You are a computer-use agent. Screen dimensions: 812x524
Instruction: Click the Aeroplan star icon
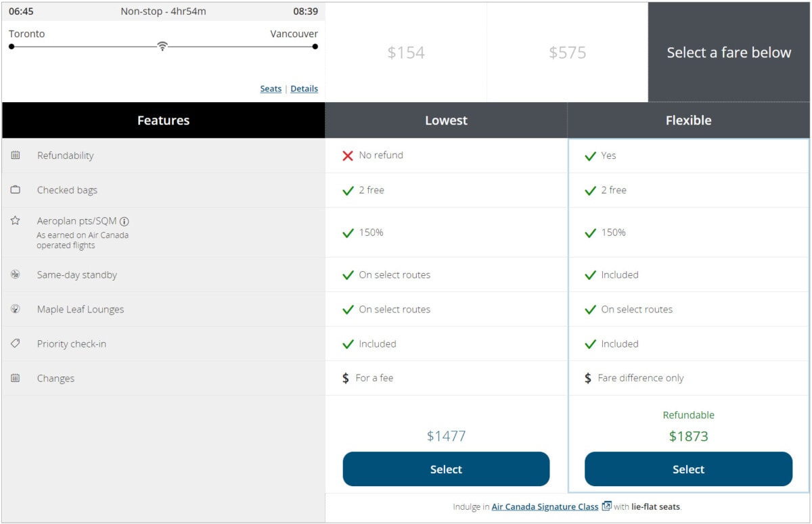click(x=16, y=220)
